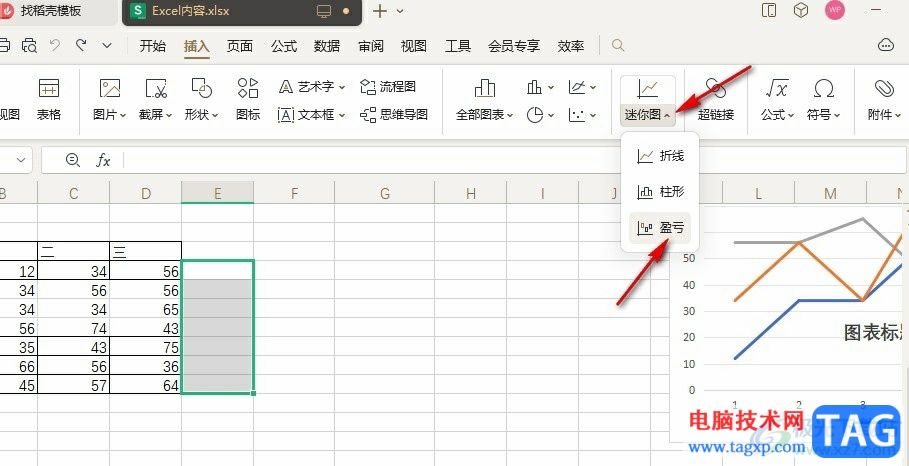909x466 pixels.
Task: Switch to the 公式 ribbon tab
Action: click(283, 46)
